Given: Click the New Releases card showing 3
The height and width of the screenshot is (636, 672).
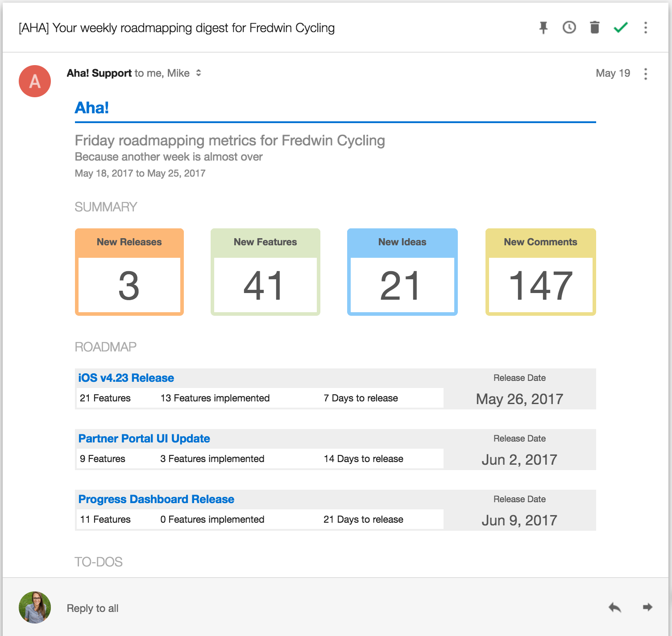Looking at the screenshot, I should point(129,272).
